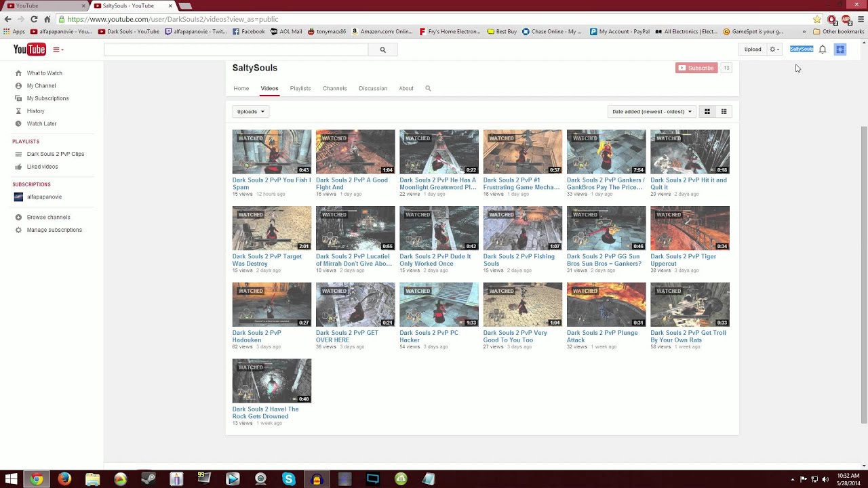
Task: Click the subscriber count 13 badge
Action: (726, 68)
